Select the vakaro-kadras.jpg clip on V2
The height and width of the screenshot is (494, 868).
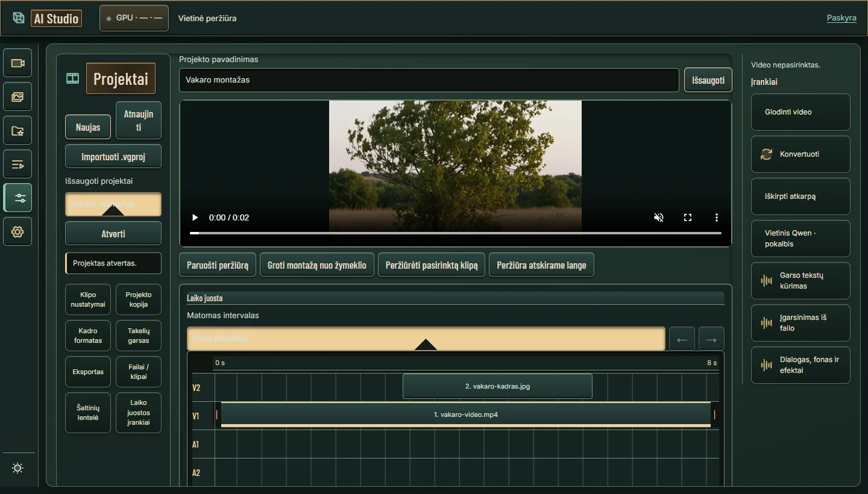tap(497, 386)
